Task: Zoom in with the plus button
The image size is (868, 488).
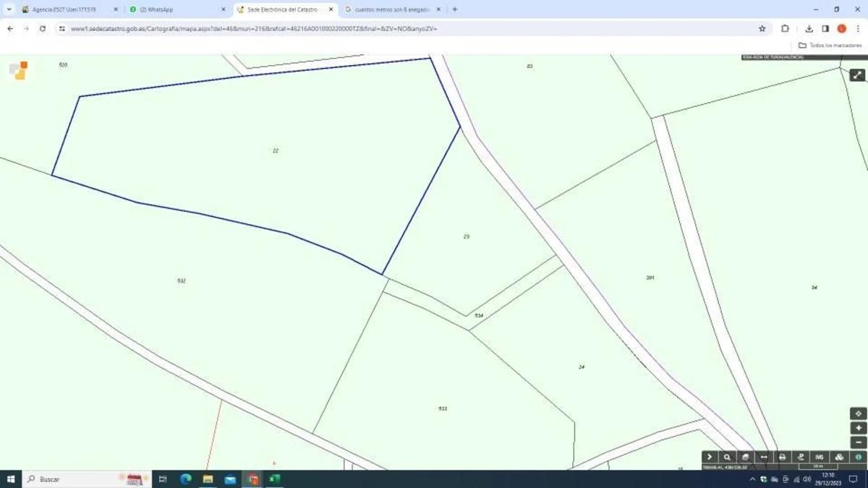Action: point(858,428)
